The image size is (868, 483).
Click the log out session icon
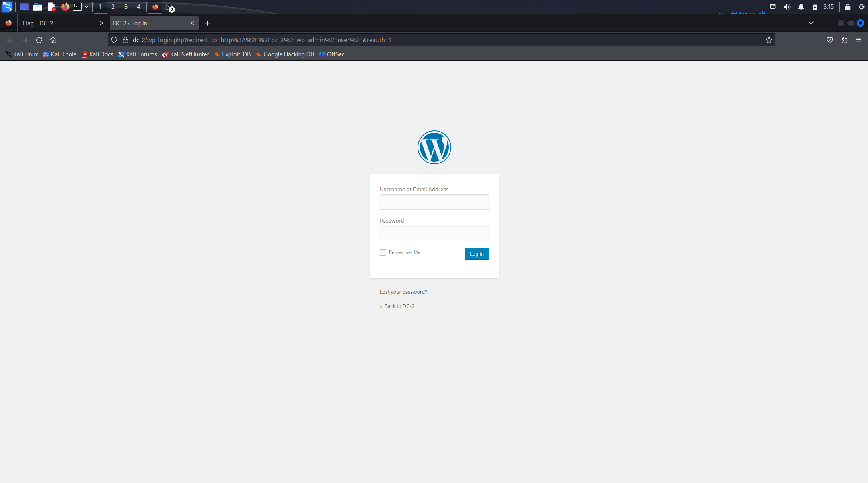(862, 7)
